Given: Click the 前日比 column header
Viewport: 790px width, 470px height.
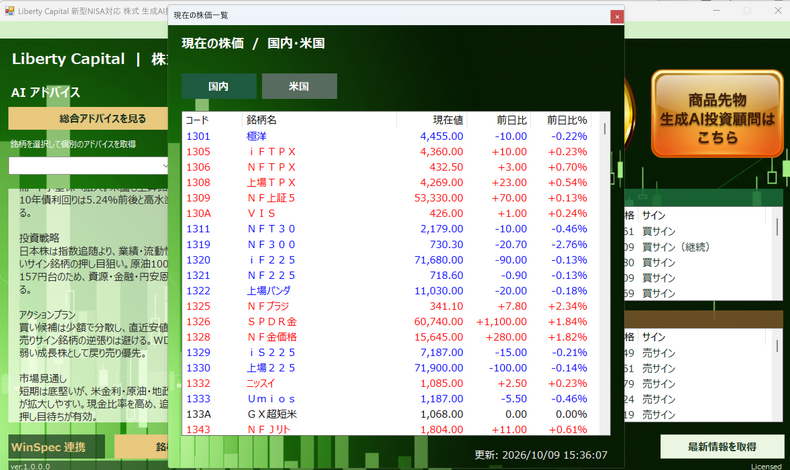Looking at the screenshot, I should coord(499,120).
